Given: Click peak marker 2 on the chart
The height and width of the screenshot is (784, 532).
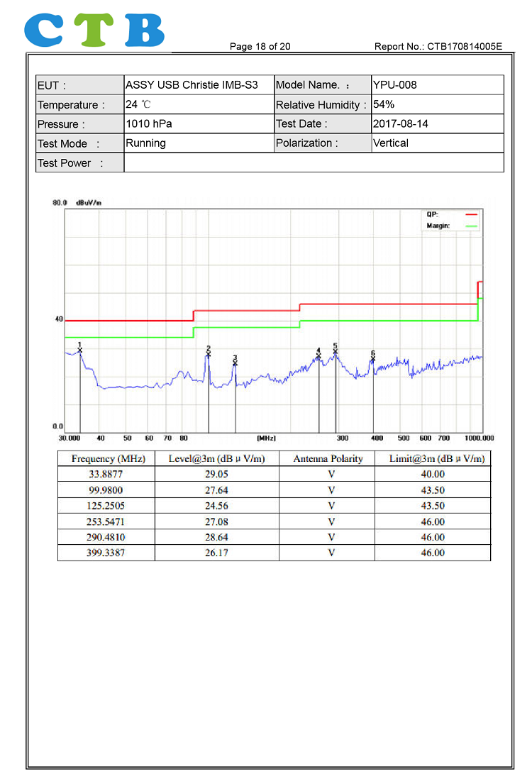Looking at the screenshot, I should pyautogui.click(x=209, y=353).
